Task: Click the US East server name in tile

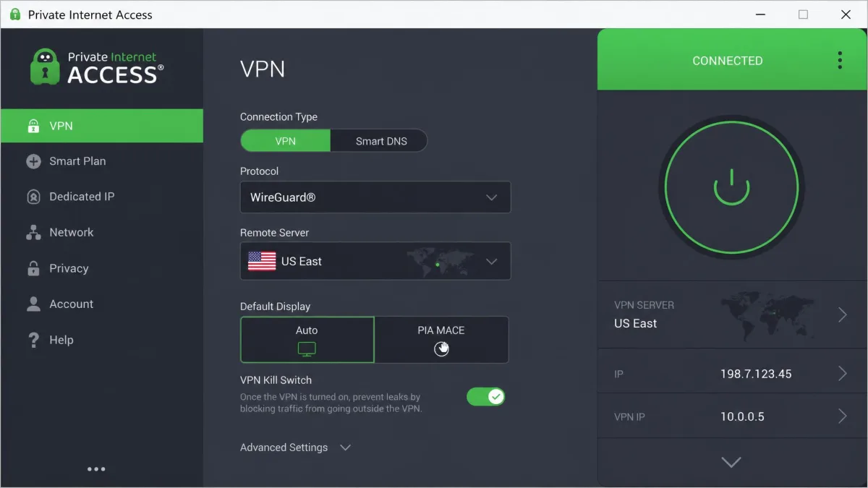Action: coord(636,323)
